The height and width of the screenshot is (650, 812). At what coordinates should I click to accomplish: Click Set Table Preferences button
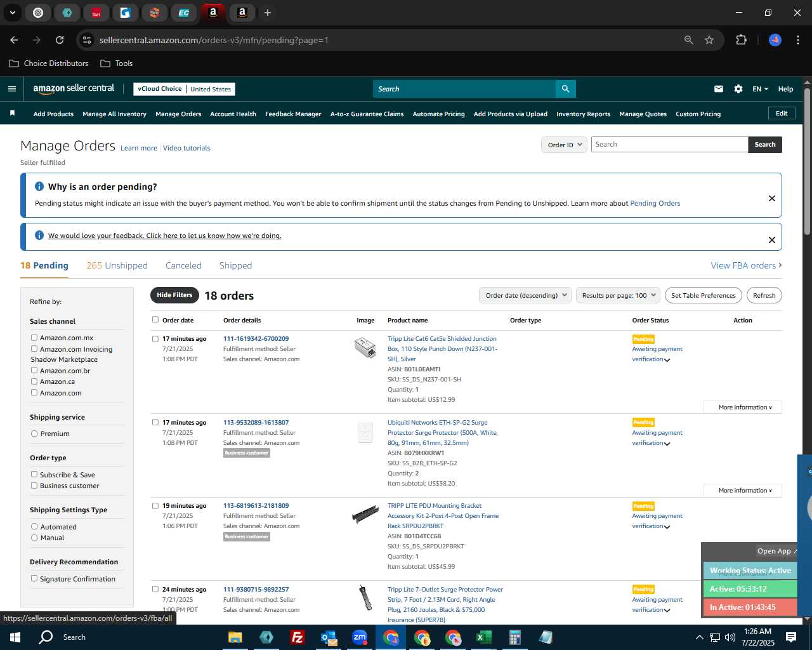[x=704, y=295]
